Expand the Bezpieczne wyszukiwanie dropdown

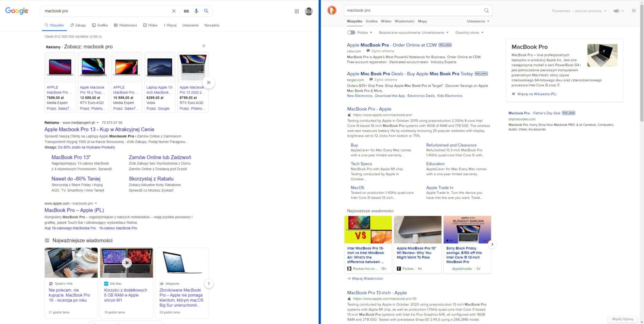point(413,32)
